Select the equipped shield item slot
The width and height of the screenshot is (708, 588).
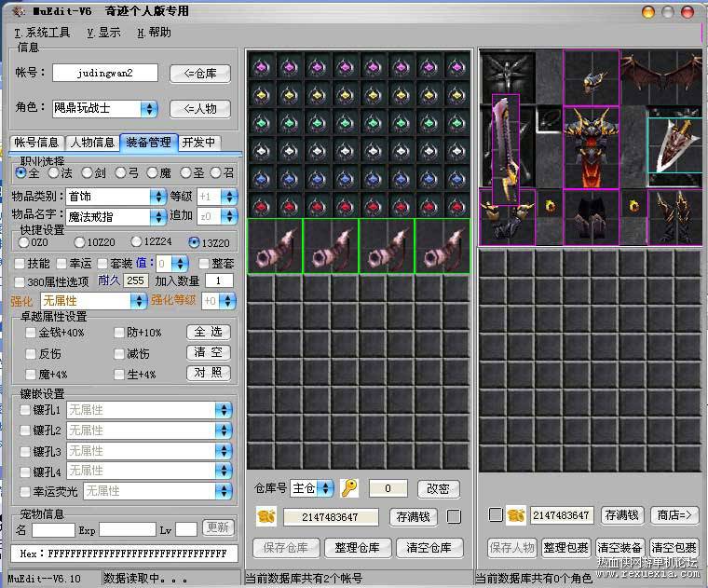[x=675, y=145]
